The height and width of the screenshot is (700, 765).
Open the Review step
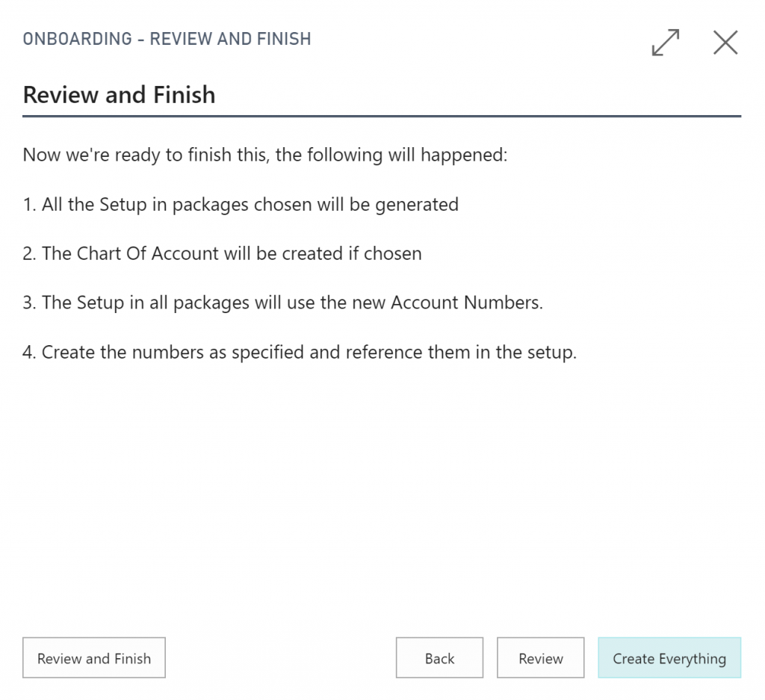[541, 658]
